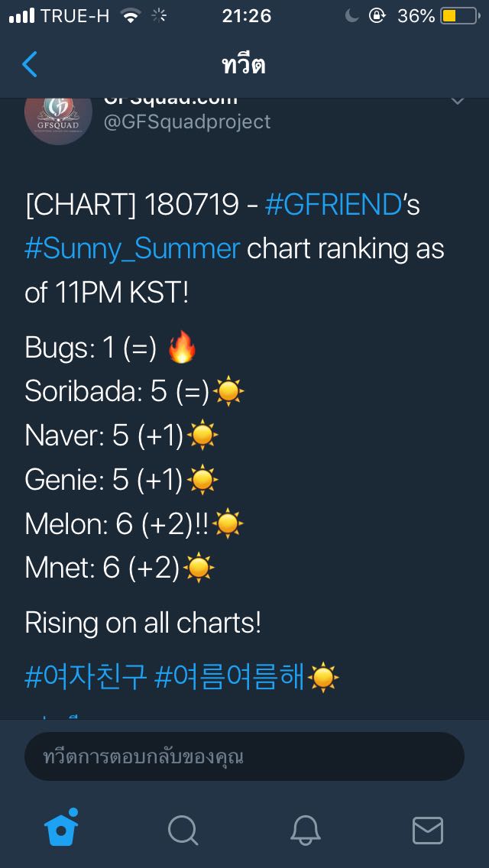Open the #여름여름해 hashtag
Screen dimensions: 489x868
tap(229, 676)
